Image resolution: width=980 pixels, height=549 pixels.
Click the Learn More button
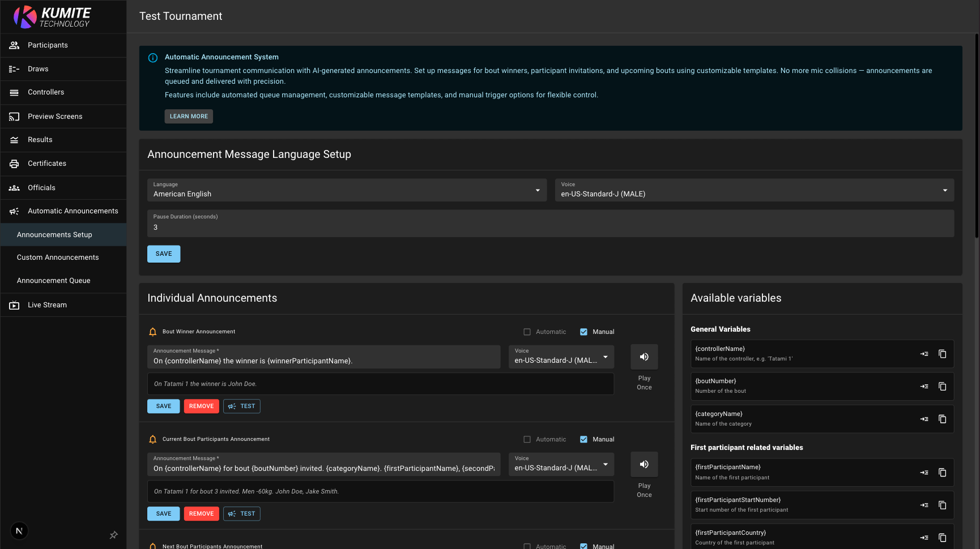(x=189, y=117)
